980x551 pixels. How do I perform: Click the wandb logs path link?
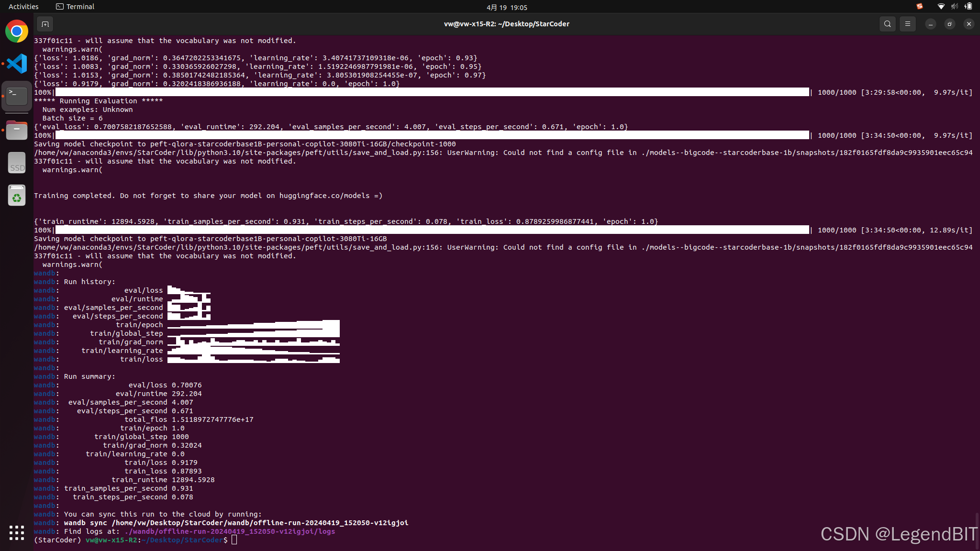(229, 531)
